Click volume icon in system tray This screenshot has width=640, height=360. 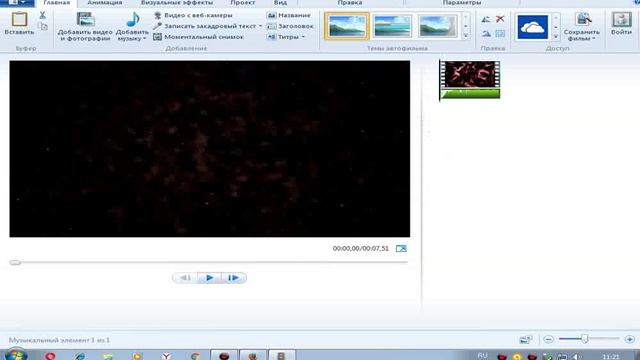coord(576,357)
